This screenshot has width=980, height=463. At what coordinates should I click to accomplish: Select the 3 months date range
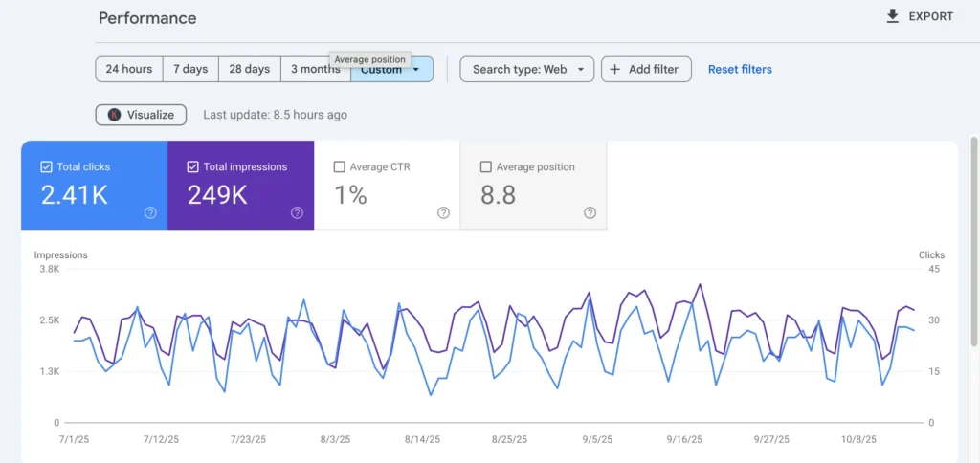[x=315, y=70]
